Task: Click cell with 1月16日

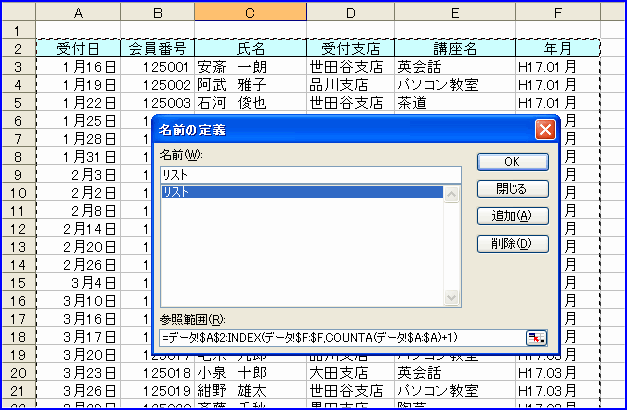Action: (78, 66)
